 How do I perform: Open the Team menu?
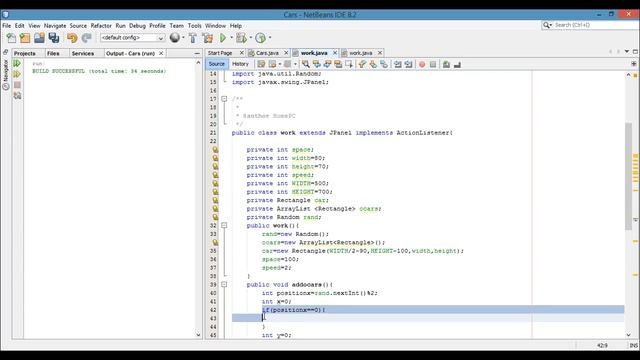click(176, 26)
